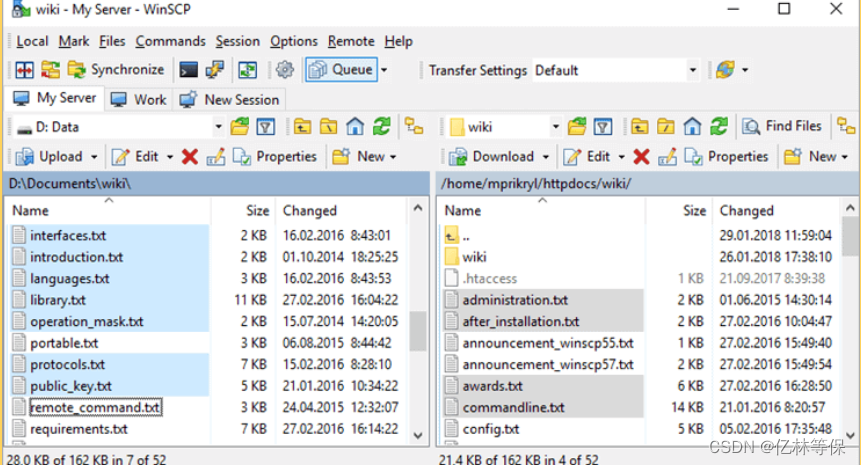This screenshot has width=861, height=465.
Task: Open Preferences gear icon
Action: coord(284,70)
